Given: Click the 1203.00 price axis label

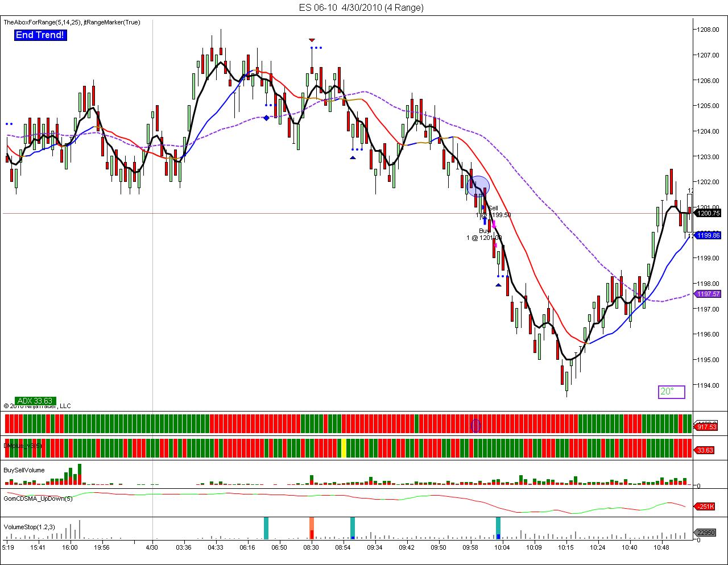Looking at the screenshot, I should (709, 156).
